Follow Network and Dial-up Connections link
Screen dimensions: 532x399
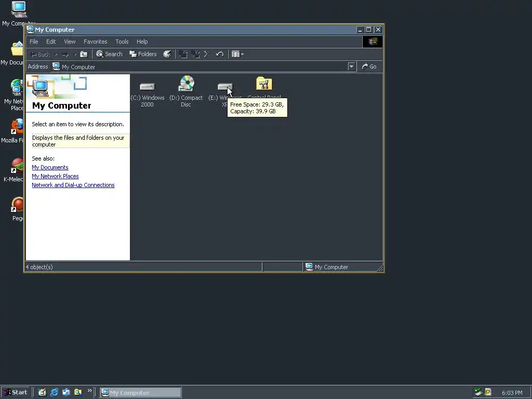73,185
